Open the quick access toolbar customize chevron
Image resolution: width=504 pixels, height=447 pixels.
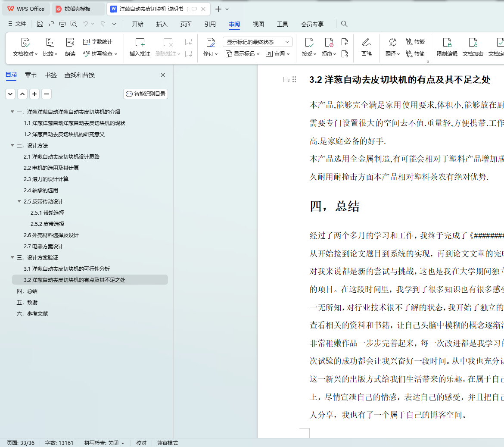tap(114, 24)
